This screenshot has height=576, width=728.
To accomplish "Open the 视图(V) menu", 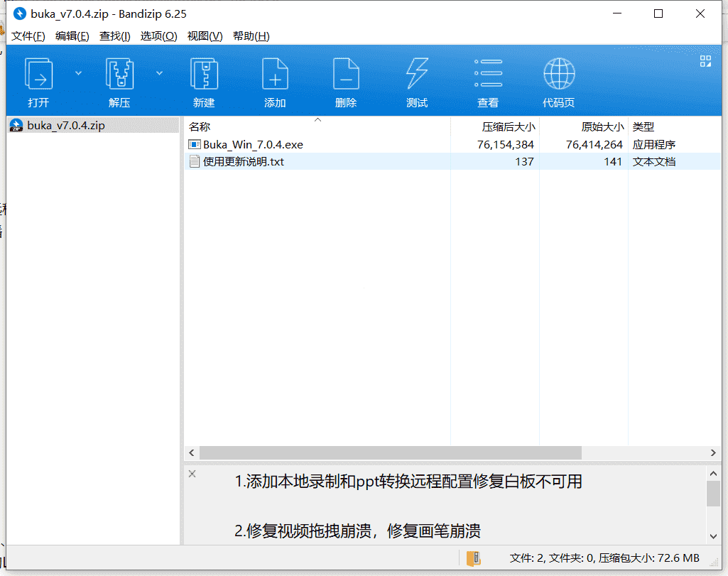I will pos(205,36).
